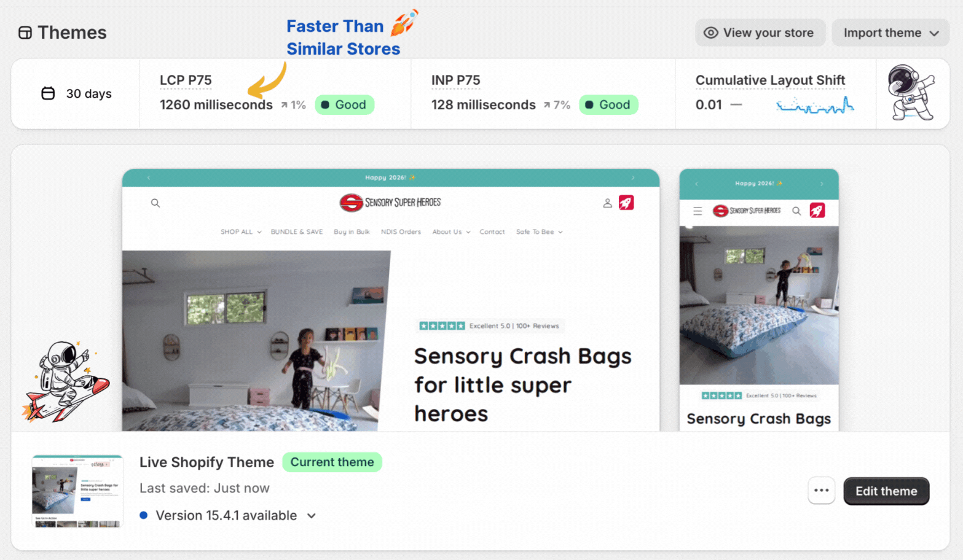Click the Live Shopify Theme thumbnail
Screen dimensions: 963x560
77,491
